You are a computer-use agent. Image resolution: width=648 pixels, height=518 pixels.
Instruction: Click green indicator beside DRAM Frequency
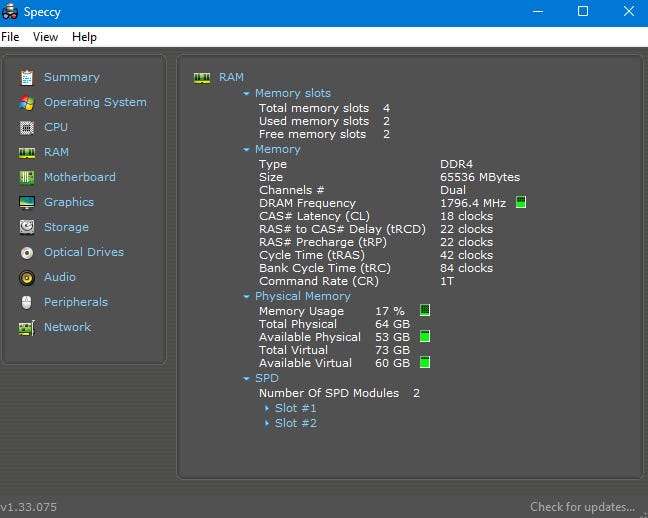tap(520, 203)
